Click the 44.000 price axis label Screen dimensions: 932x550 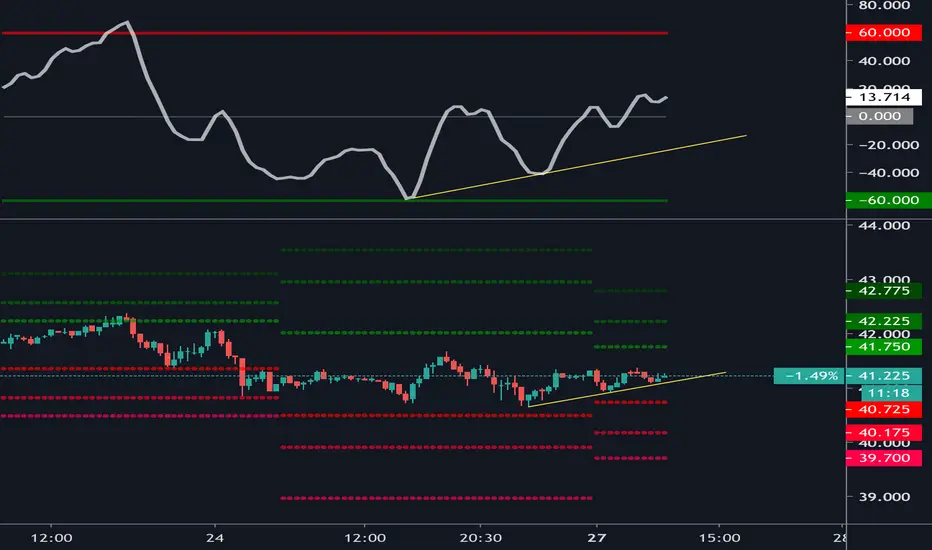[x=884, y=225]
